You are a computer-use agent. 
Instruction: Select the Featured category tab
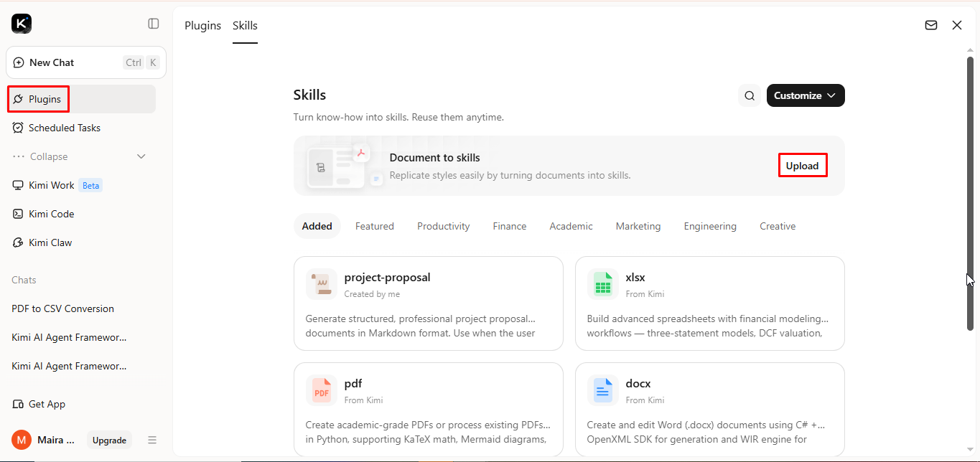375,226
